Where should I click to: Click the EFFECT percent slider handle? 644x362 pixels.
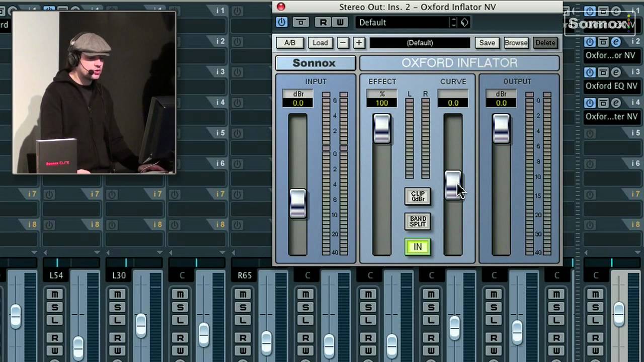(x=382, y=129)
